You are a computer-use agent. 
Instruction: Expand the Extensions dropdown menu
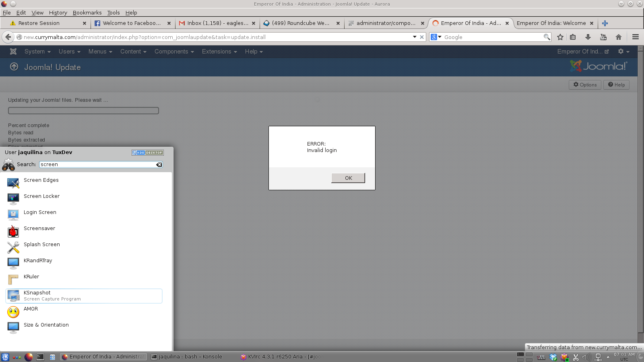[219, 51]
